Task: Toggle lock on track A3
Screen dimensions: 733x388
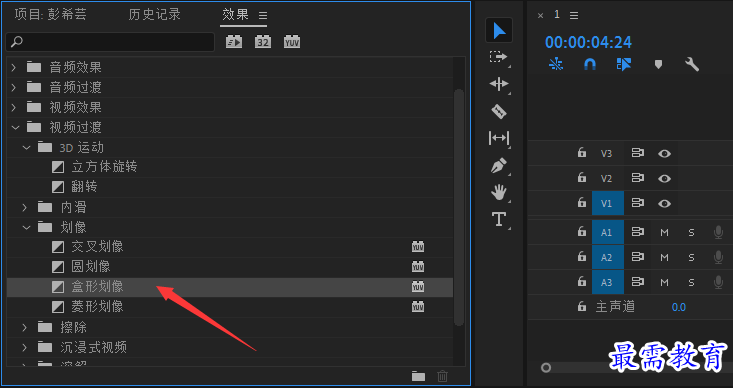Action: tap(582, 282)
